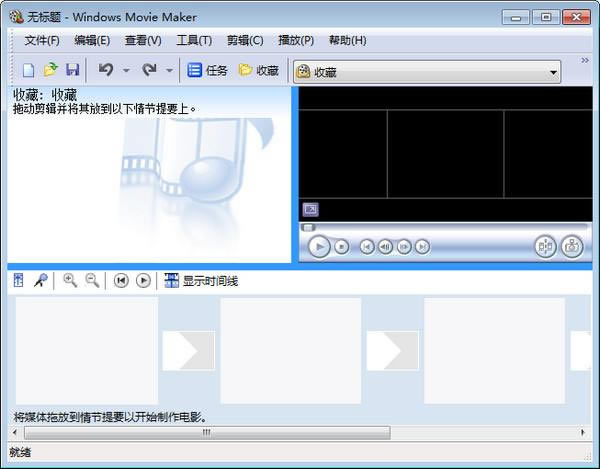
Task: Toggle the 收藏 collections pane button
Action: click(259, 70)
